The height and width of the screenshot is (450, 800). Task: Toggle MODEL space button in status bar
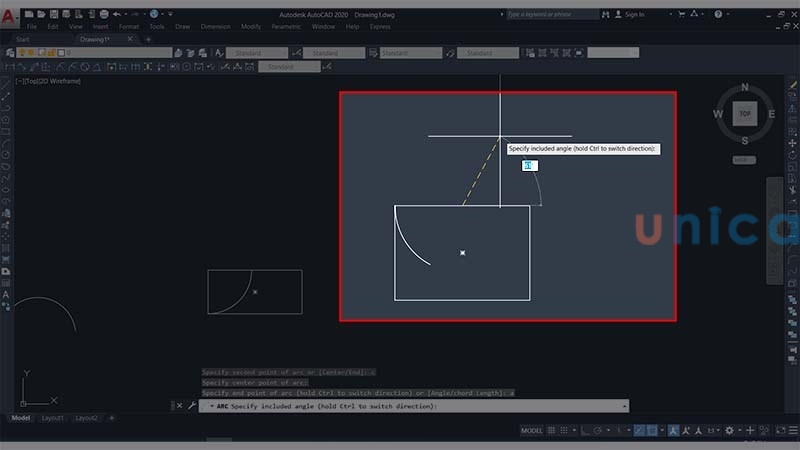(532, 430)
